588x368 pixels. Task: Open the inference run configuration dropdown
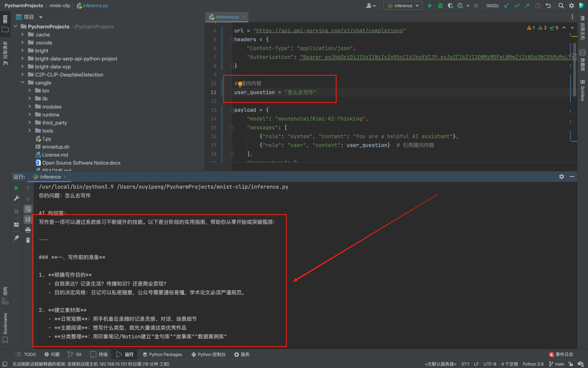[403, 6]
